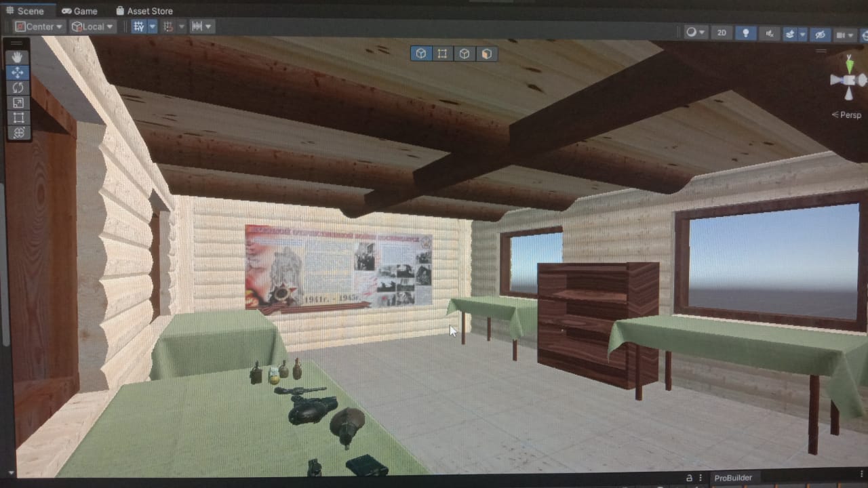Select the Move tool
Image resolution: width=868 pixels, height=488 pixels.
click(18, 73)
